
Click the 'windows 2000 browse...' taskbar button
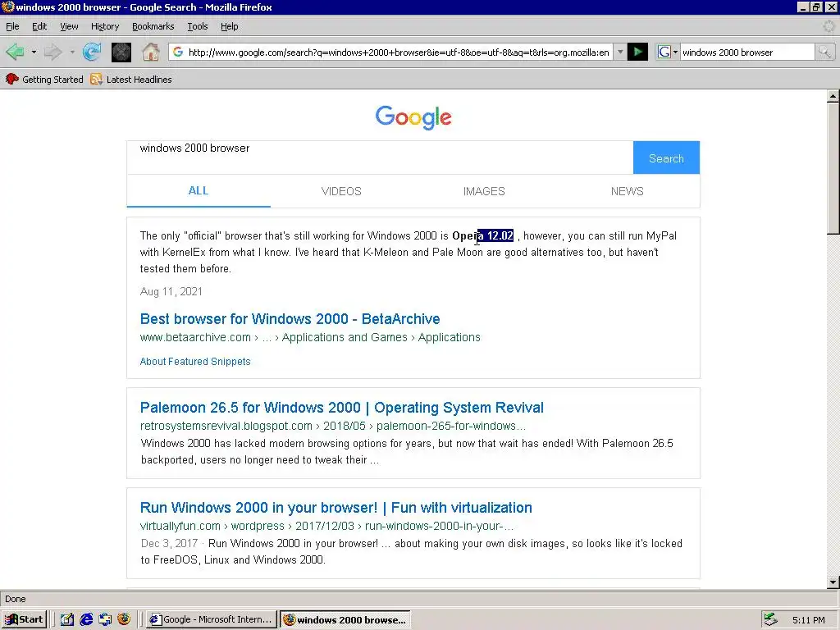345,620
